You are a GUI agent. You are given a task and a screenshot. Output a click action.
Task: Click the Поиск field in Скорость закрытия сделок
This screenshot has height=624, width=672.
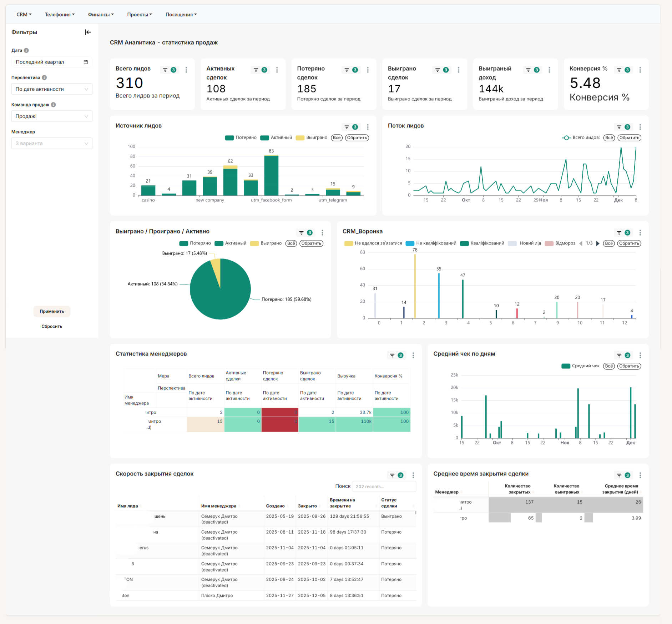coord(384,487)
